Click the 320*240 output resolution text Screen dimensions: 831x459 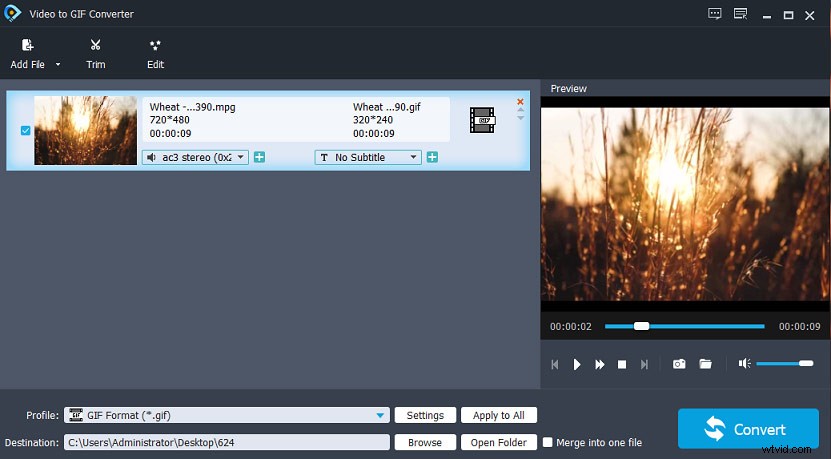(x=373, y=120)
